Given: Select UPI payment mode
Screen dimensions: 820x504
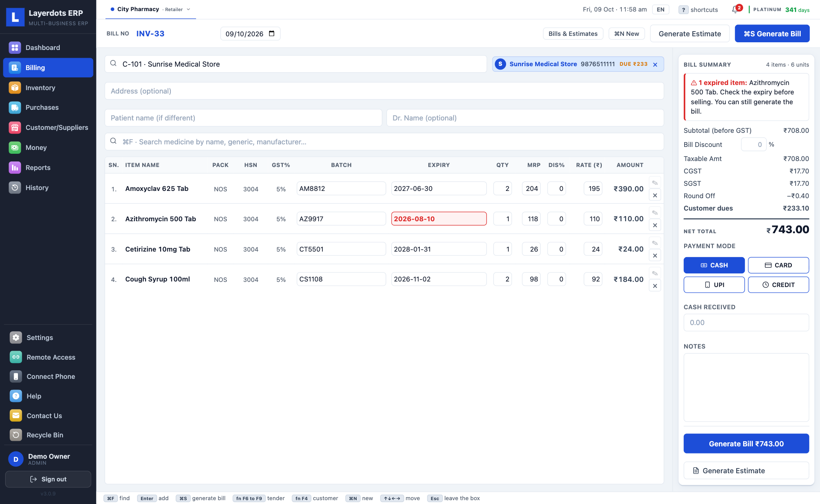Looking at the screenshot, I should pyautogui.click(x=714, y=285).
